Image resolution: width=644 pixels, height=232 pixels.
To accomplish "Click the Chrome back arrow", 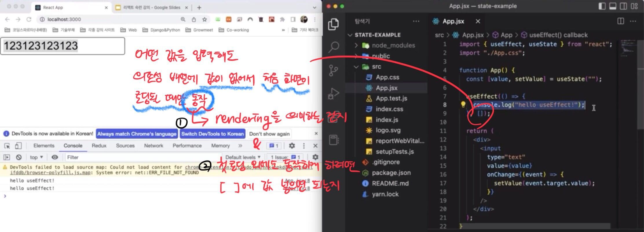I will pyautogui.click(x=8, y=19).
